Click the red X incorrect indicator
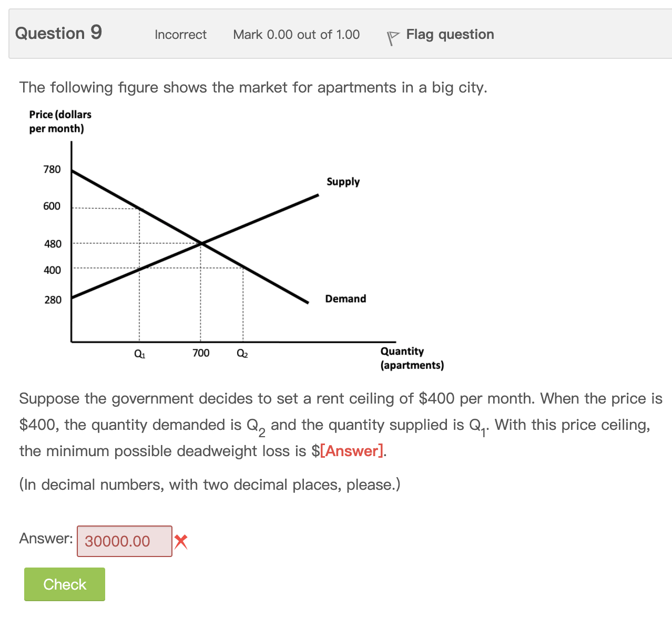 (181, 541)
